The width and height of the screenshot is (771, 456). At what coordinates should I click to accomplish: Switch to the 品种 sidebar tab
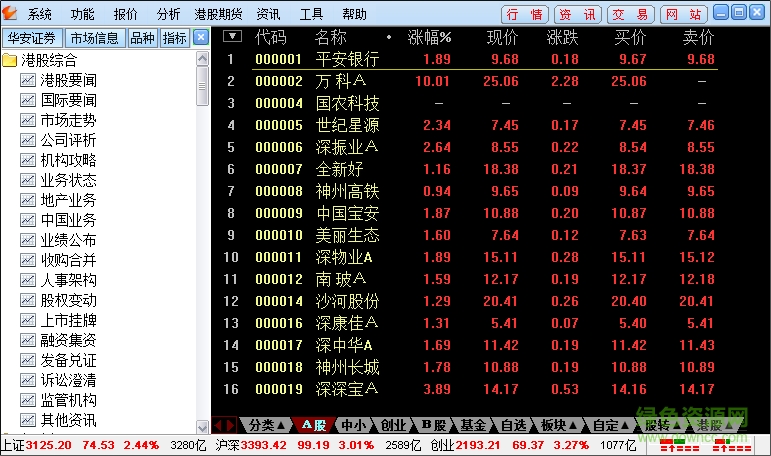click(142, 38)
